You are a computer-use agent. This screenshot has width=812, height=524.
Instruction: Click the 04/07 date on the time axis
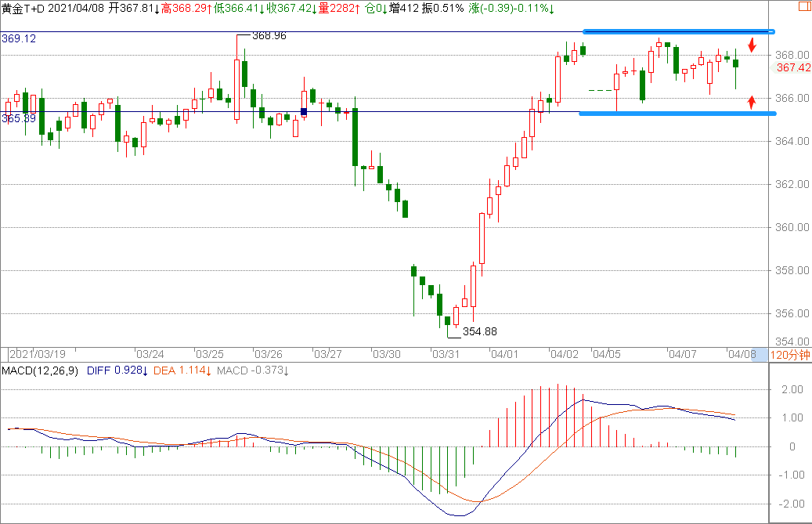coord(683,354)
